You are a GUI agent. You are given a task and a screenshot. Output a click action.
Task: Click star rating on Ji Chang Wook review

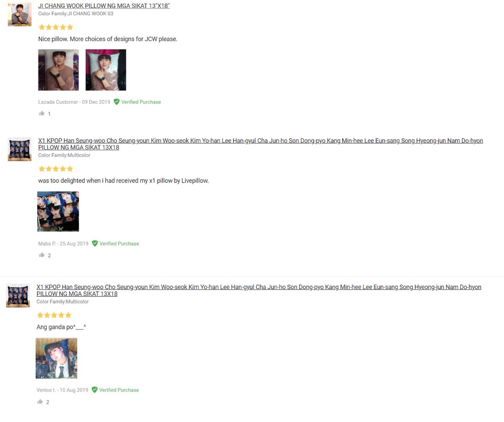pyautogui.click(x=56, y=27)
